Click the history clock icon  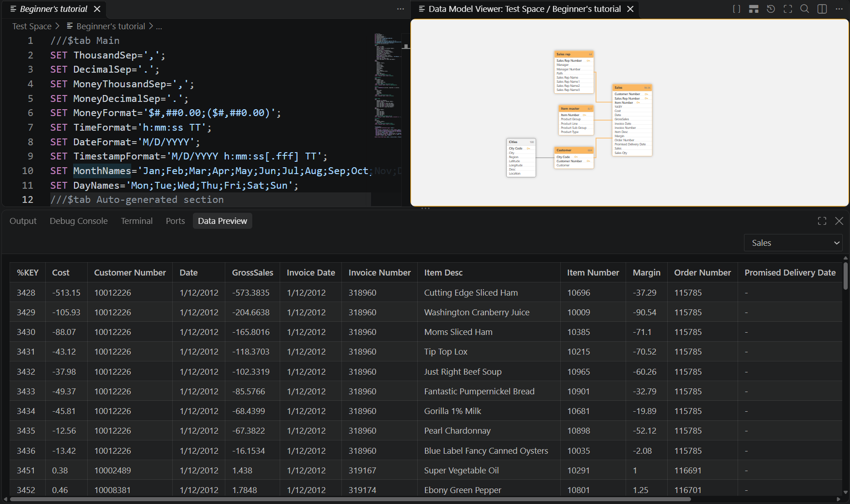(770, 9)
